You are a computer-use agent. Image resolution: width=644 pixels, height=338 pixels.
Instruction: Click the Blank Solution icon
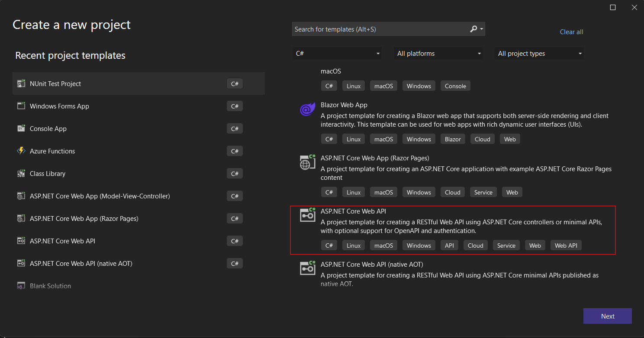pos(20,285)
